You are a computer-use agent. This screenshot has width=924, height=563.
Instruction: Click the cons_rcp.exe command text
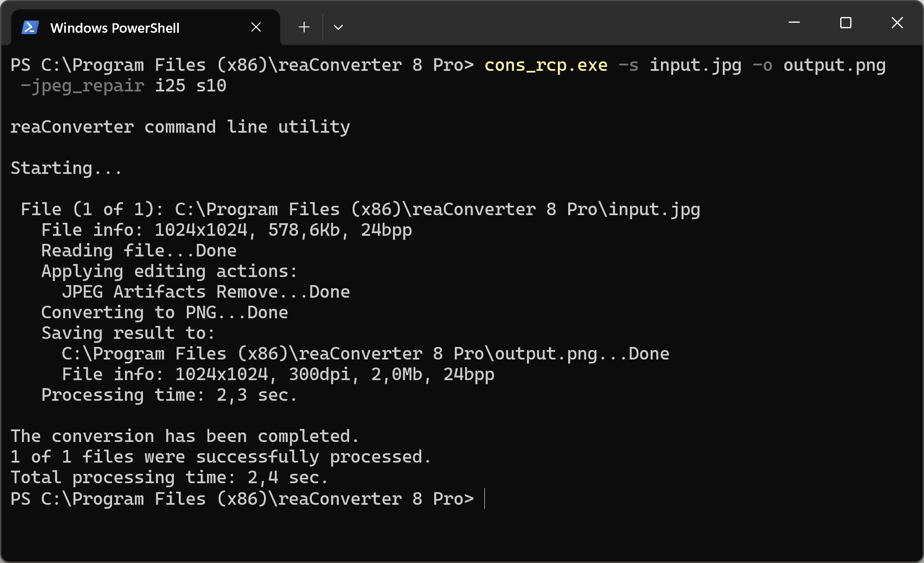(x=546, y=65)
